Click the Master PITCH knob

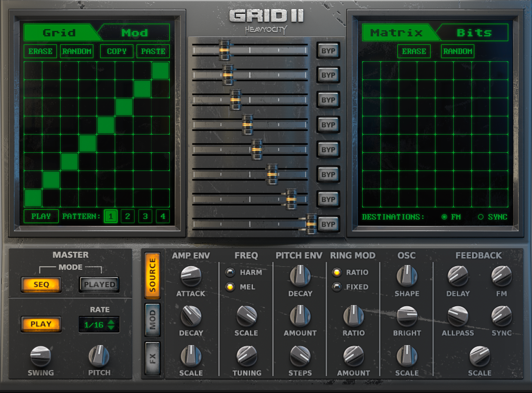point(99,356)
